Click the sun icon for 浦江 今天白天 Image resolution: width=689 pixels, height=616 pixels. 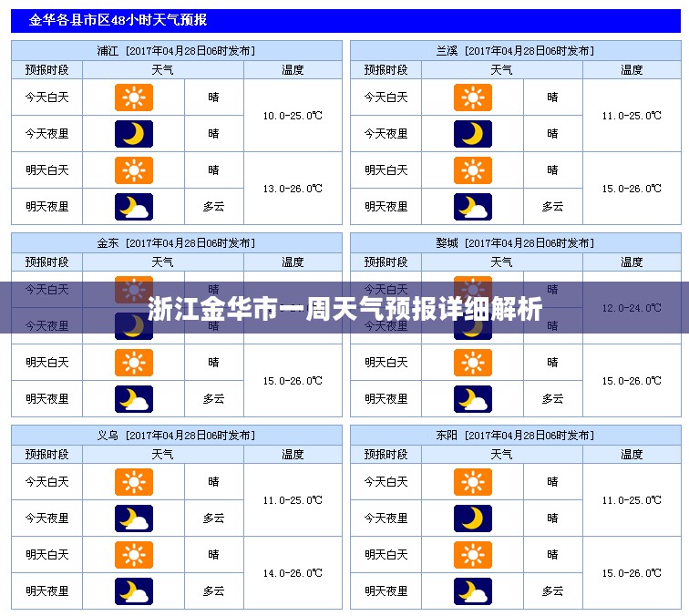134,98
